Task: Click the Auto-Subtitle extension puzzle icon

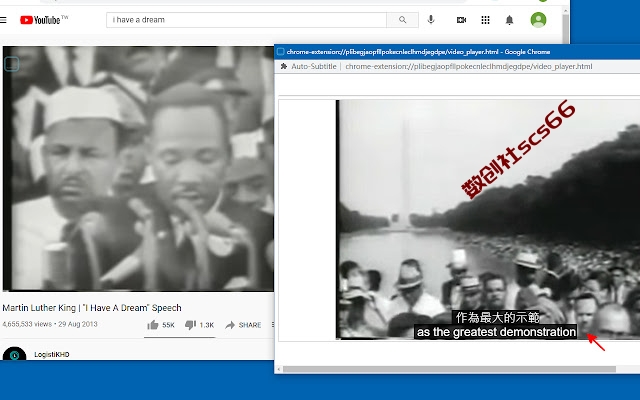Action: point(284,66)
